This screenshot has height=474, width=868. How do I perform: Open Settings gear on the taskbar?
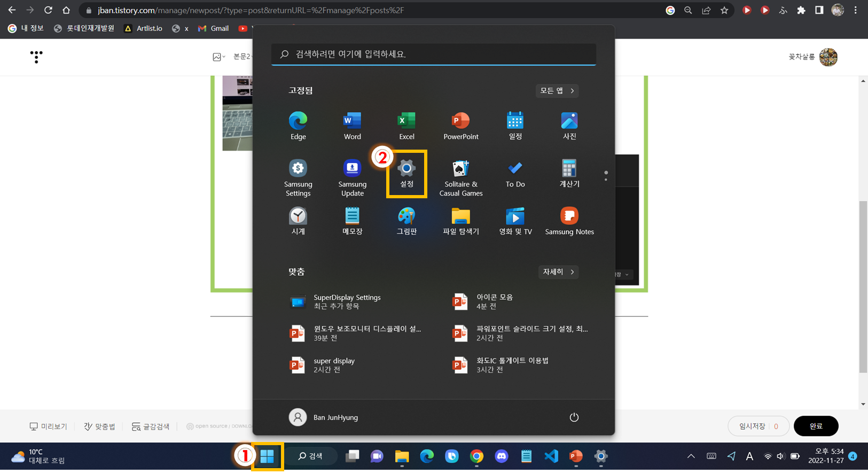pos(601,456)
